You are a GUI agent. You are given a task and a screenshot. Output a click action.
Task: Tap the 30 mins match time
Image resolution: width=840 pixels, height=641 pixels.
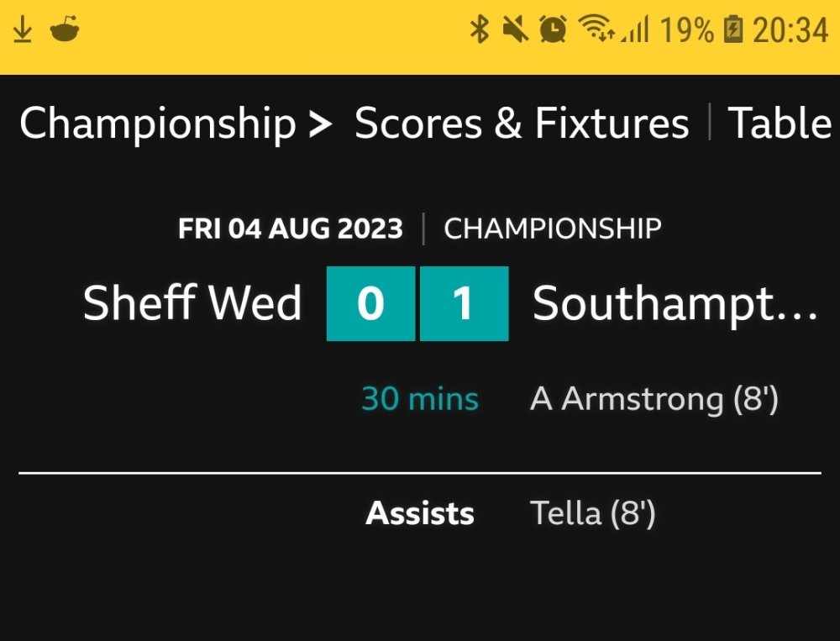(x=420, y=399)
